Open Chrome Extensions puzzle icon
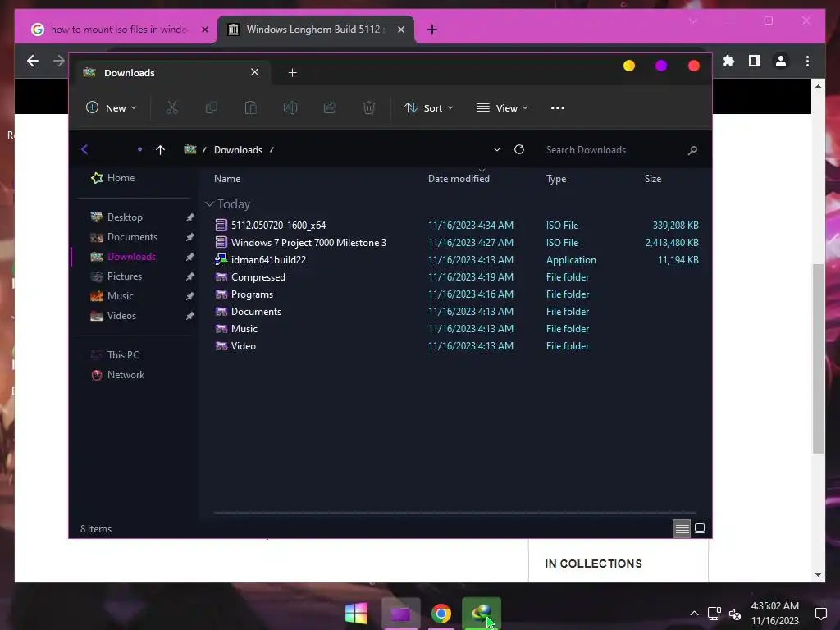Image resolution: width=840 pixels, height=630 pixels. (728, 61)
